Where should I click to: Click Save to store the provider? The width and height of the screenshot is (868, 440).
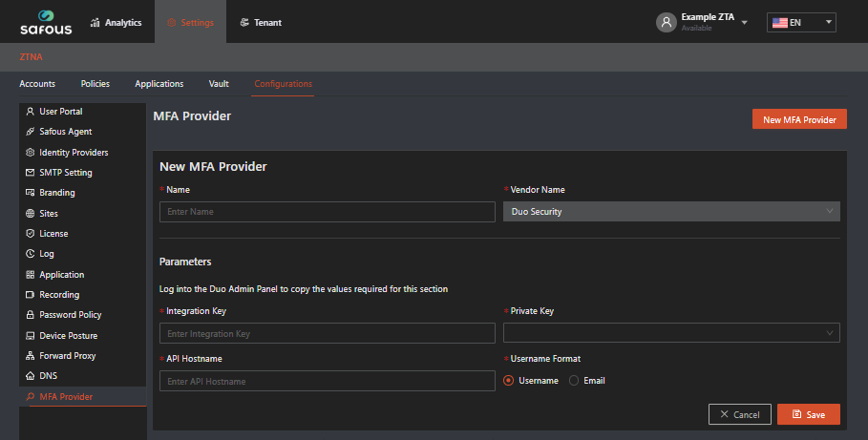pyautogui.click(x=808, y=414)
